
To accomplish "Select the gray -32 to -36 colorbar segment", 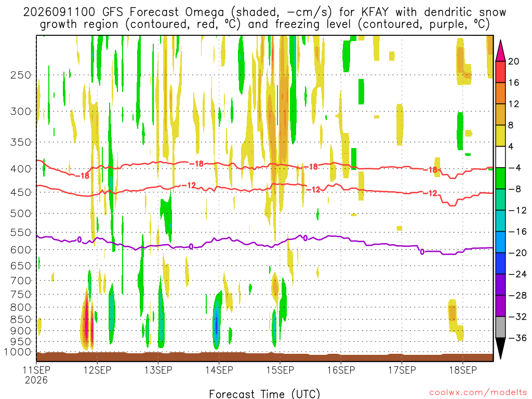I will click(500, 327).
